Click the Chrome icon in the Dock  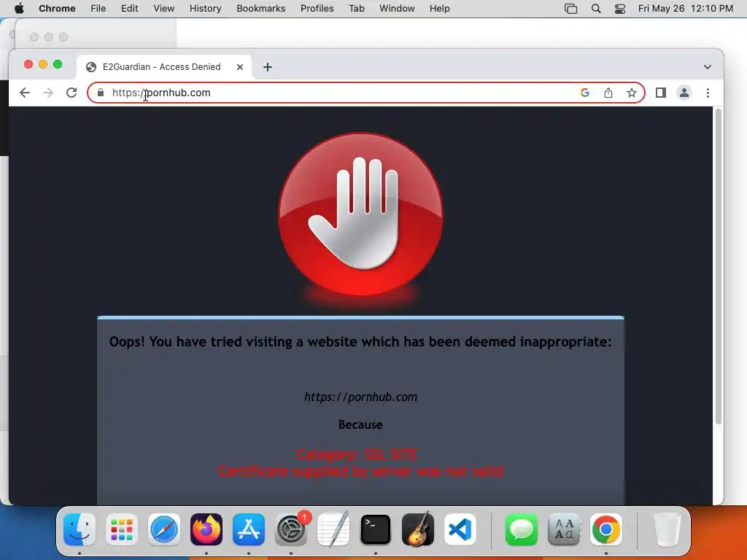606,529
